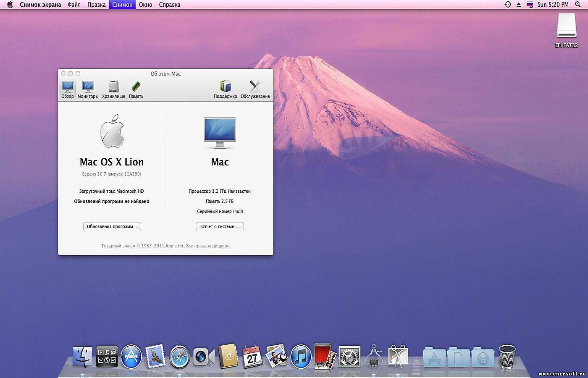Viewport: 588px width, 378px height.
Task: Open the Снимок экрана application menu
Action: (x=40, y=5)
